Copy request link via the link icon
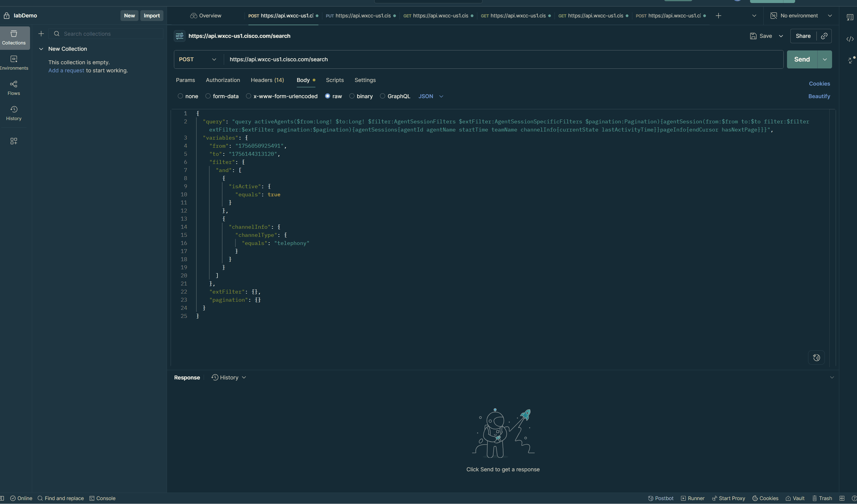This screenshot has height=504, width=857. [824, 36]
